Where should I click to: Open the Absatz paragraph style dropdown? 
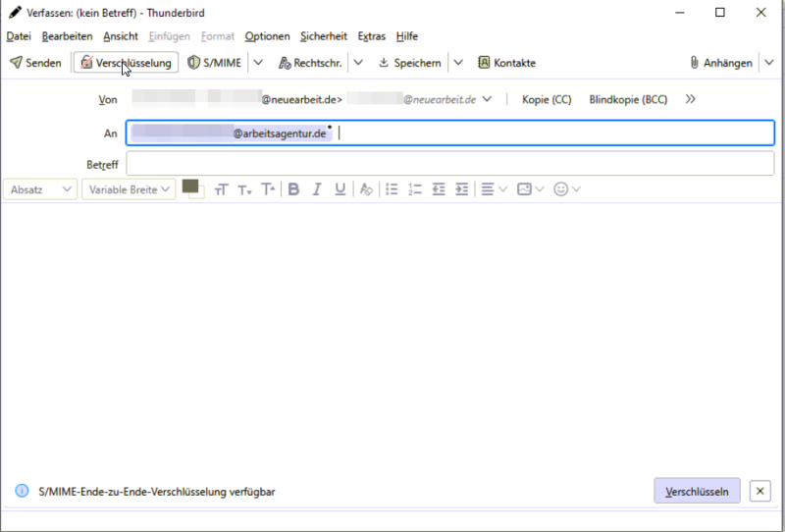pos(40,189)
